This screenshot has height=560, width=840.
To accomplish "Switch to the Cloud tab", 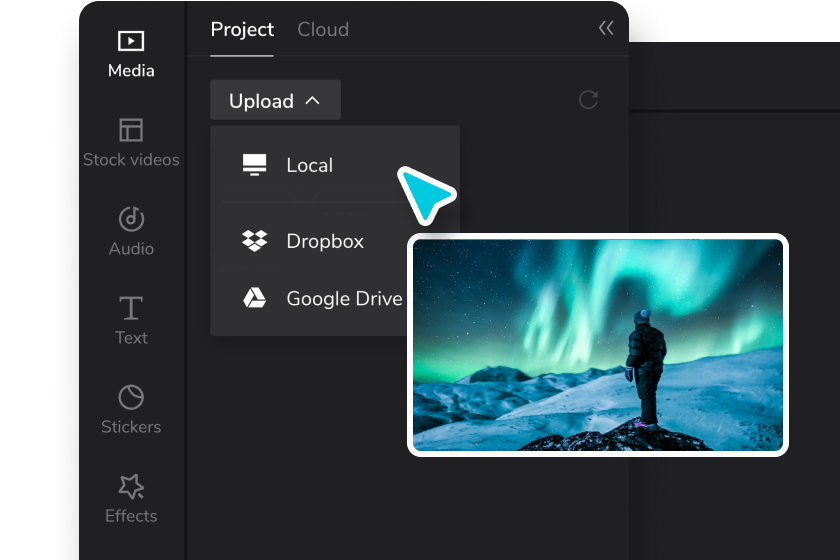I will (x=323, y=29).
